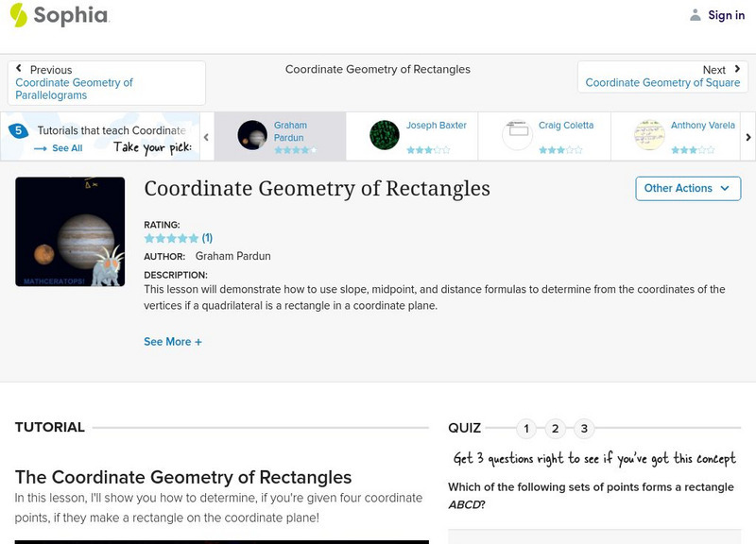This screenshot has width=756, height=544.
Task: Click the Sign in user icon
Action: click(x=696, y=15)
